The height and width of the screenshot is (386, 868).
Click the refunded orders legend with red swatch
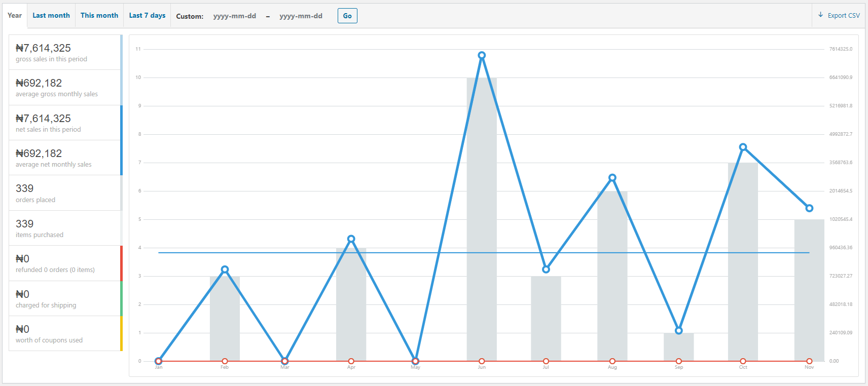pyautogui.click(x=65, y=263)
